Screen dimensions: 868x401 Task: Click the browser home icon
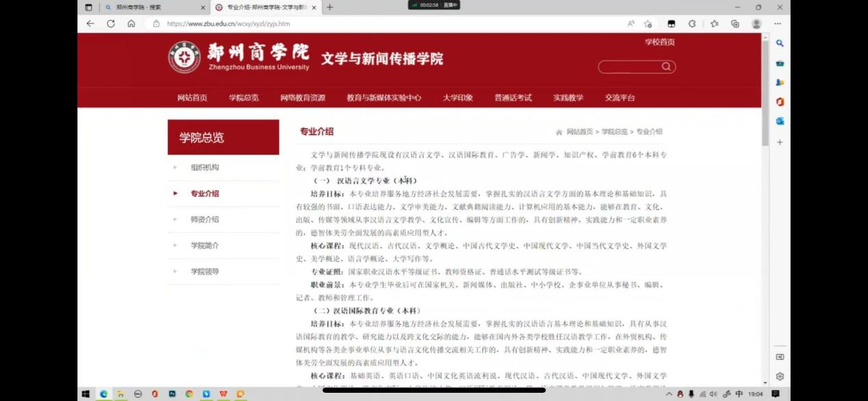pyautogui.click(x=131, y=23)
